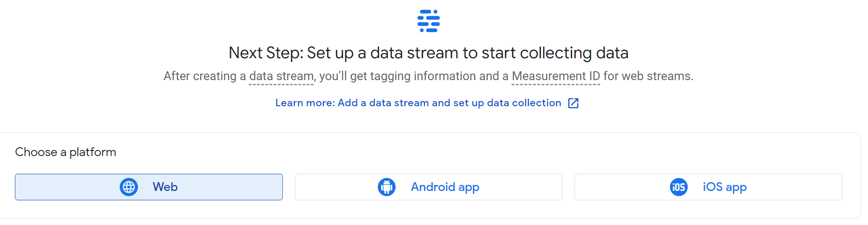Image resolution: width=868 pixels, height=225 pixels.
Task: Click the words "After creating a"
Action: [x=205, y=76]
